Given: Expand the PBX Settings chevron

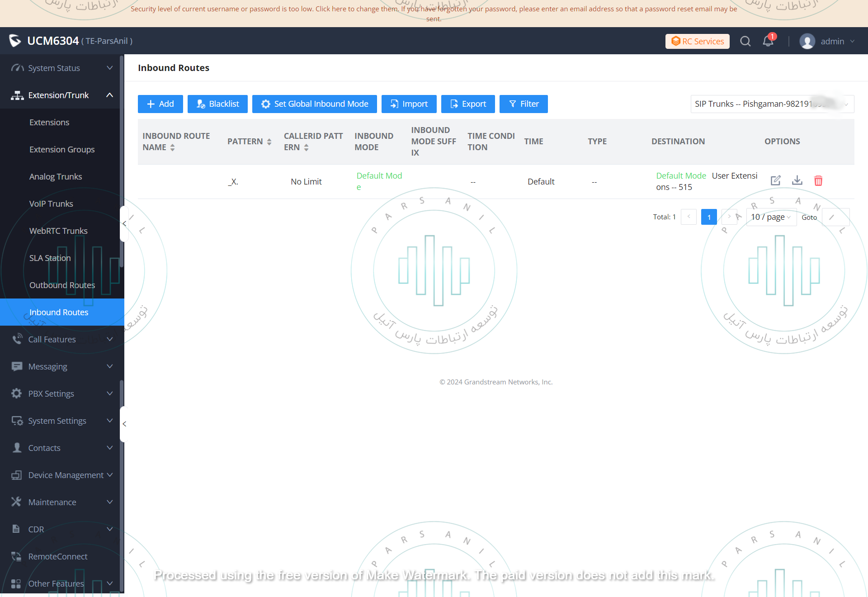Looking at the screenshot, I should pyautogui.click(x=109, y=393).
